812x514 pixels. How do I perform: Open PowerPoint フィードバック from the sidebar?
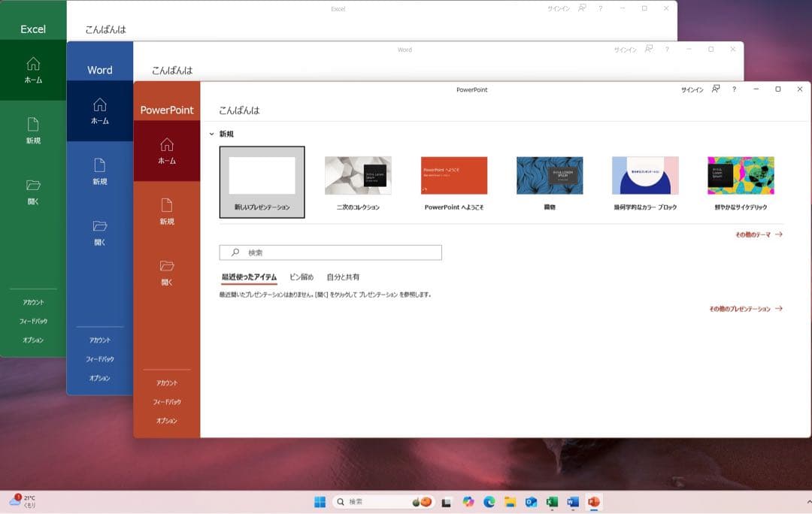point(166,401)
